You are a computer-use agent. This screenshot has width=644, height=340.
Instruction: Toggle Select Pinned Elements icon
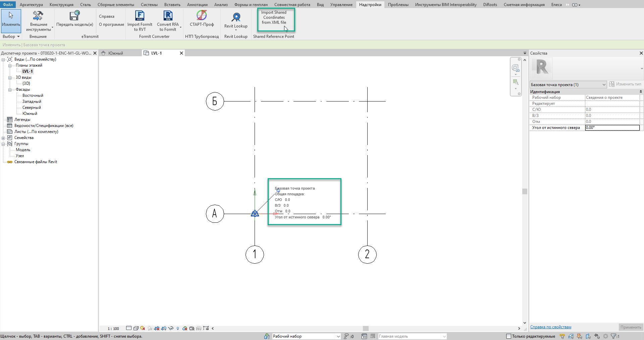point(580,336)
